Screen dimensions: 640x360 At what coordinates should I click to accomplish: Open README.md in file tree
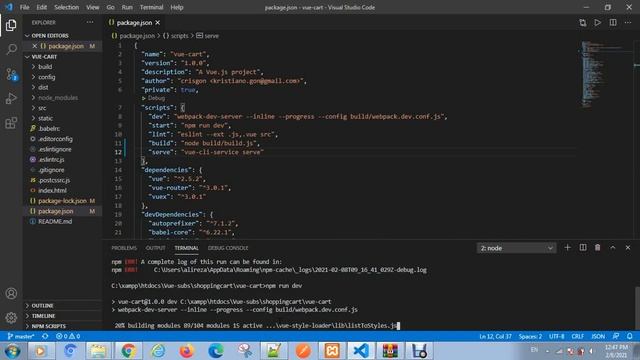pos(55,222)
